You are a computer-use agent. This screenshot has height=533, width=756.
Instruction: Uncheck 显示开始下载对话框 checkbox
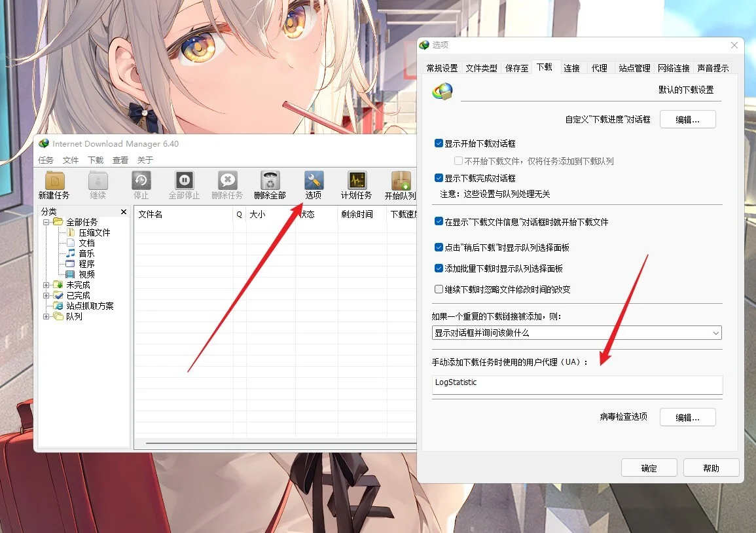coord(439,143)
